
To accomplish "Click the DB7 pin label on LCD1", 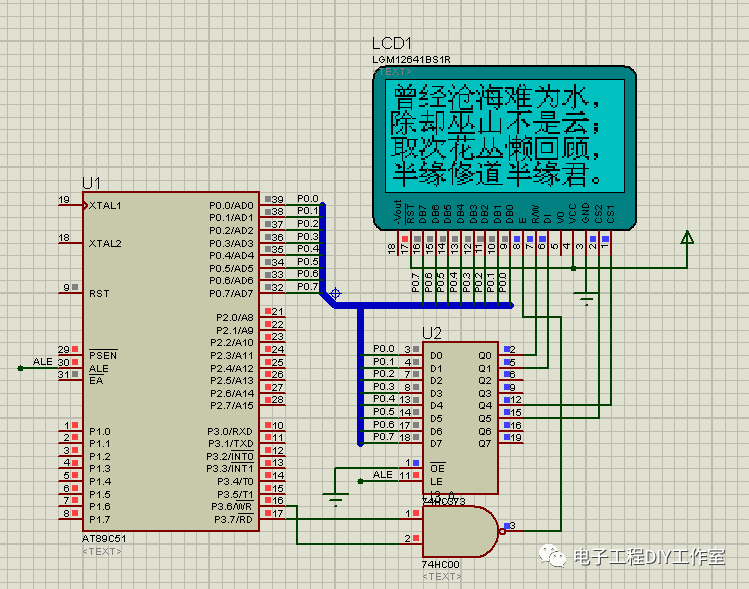I will coord(422,214).
